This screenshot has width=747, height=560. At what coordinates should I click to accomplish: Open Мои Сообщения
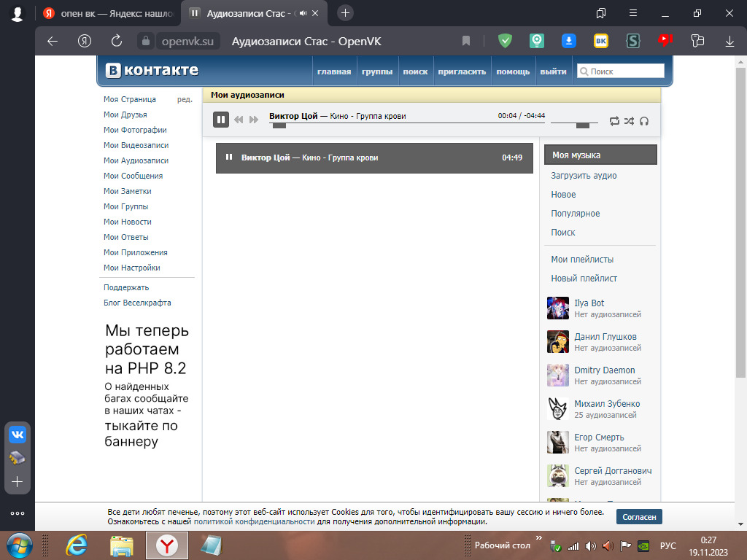(133, 176)
